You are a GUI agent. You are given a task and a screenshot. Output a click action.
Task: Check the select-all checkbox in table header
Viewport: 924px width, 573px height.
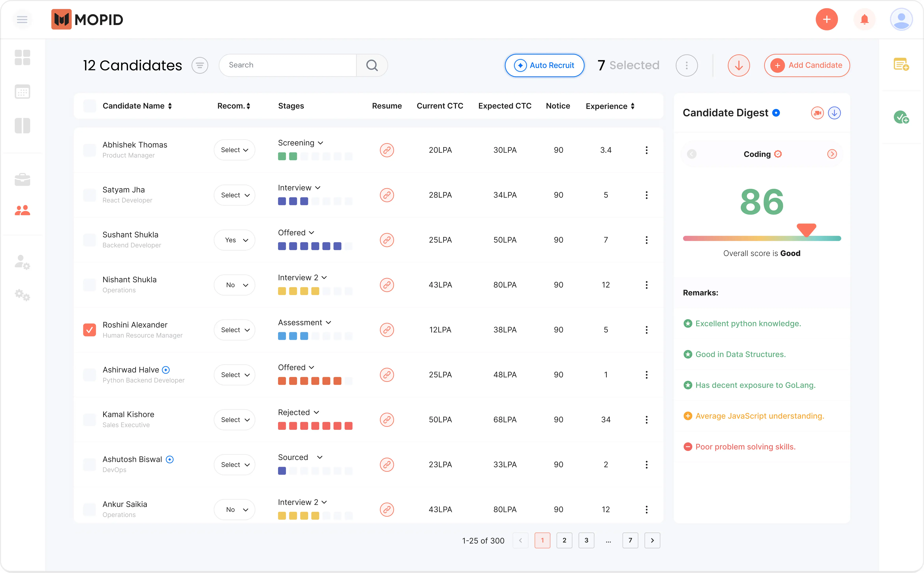[x=89, y=106]
